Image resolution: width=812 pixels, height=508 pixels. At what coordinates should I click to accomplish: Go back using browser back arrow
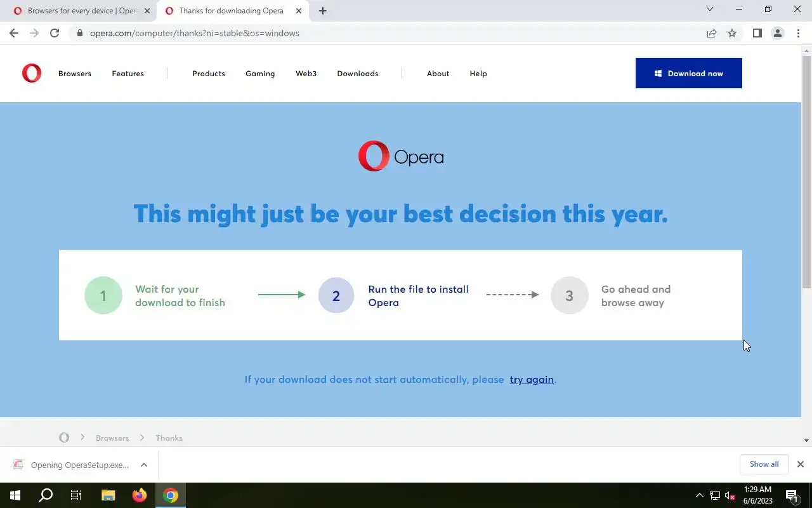(13, 33)
